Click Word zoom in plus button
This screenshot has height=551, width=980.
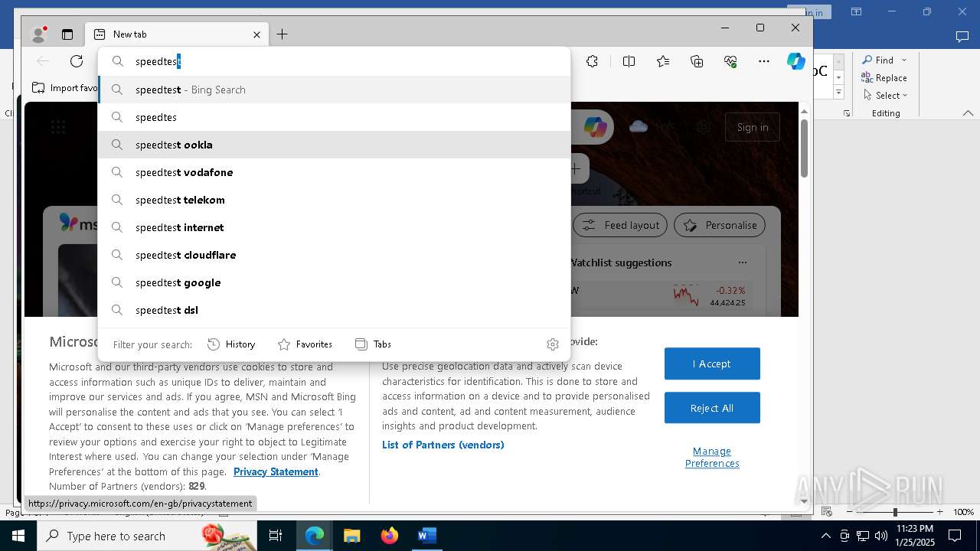(x=940, y=512)
